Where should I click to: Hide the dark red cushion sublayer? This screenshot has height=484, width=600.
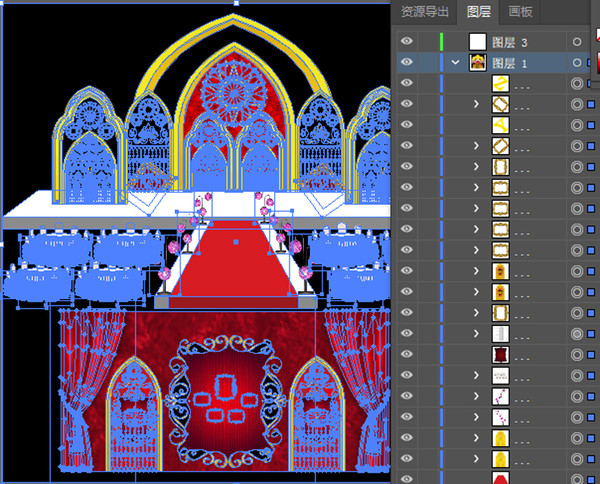[x=407, y=354]
